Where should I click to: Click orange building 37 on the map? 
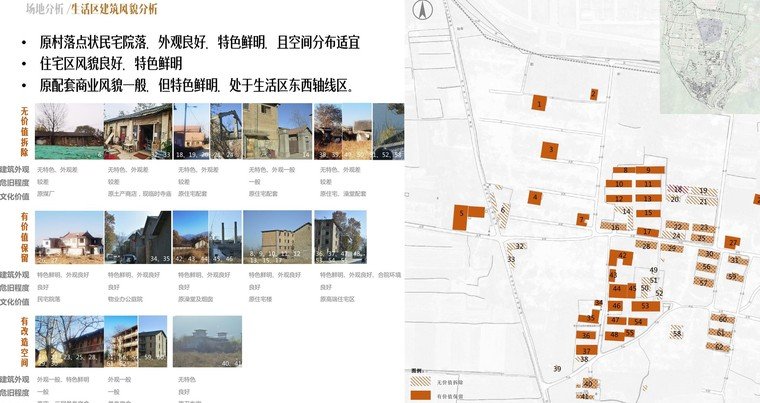click(x=586, y=350)
